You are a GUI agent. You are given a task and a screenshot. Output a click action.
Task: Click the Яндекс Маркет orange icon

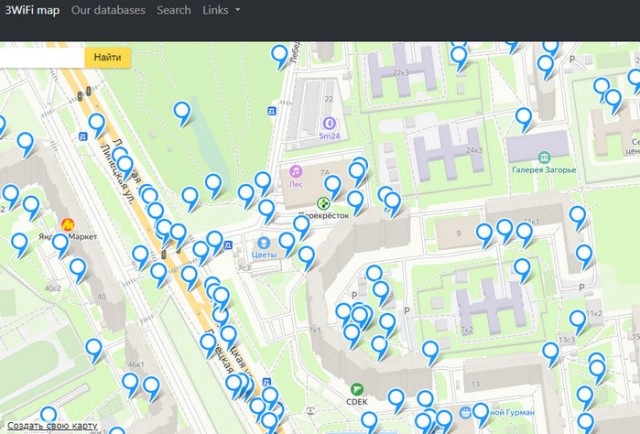coord(68,225)
